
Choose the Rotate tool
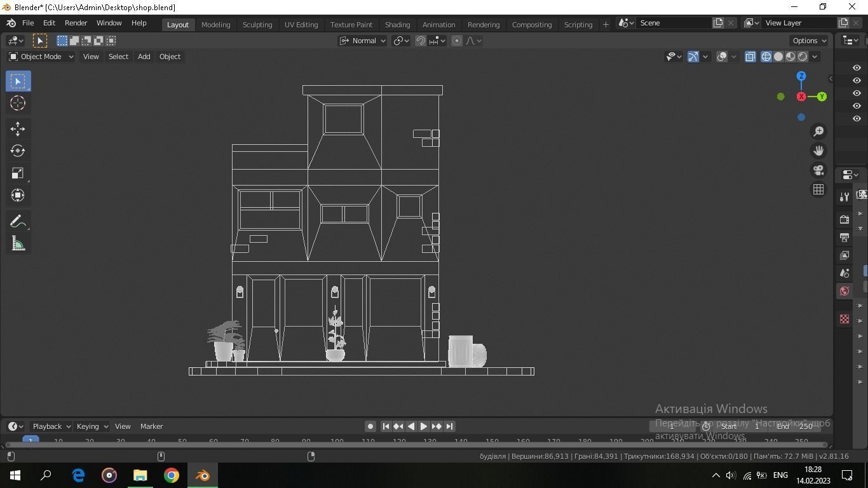click(x=18, y=151)
